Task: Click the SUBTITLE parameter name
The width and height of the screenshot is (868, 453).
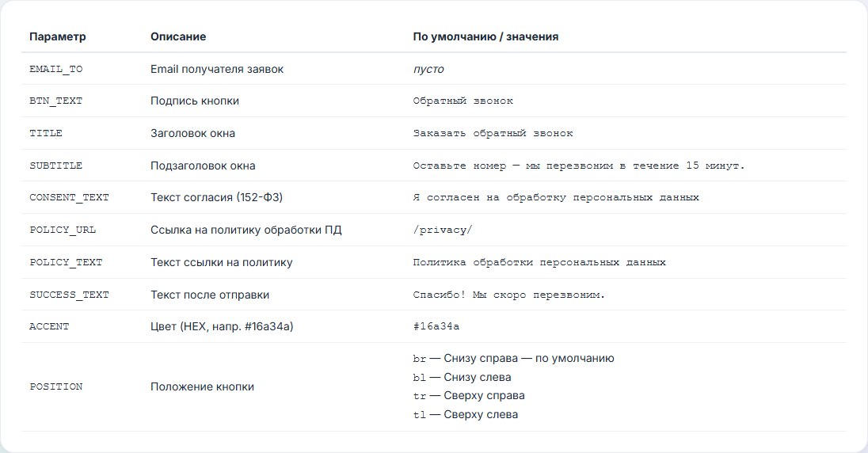Action: (56, 166)
